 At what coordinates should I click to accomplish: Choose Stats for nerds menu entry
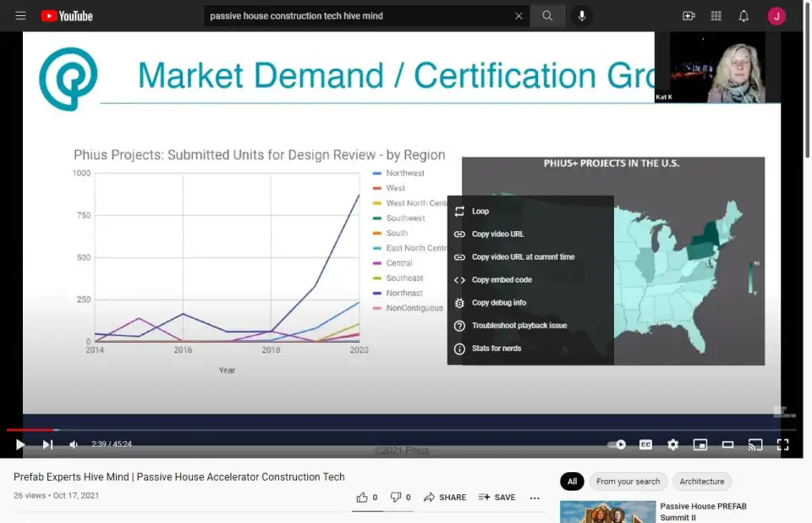(x=496, y=349)
